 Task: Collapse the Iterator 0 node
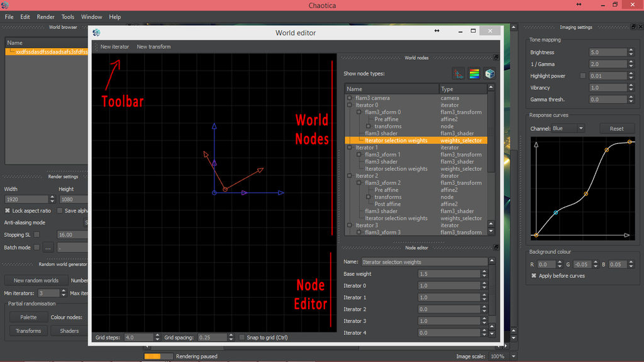pos(350,105)
